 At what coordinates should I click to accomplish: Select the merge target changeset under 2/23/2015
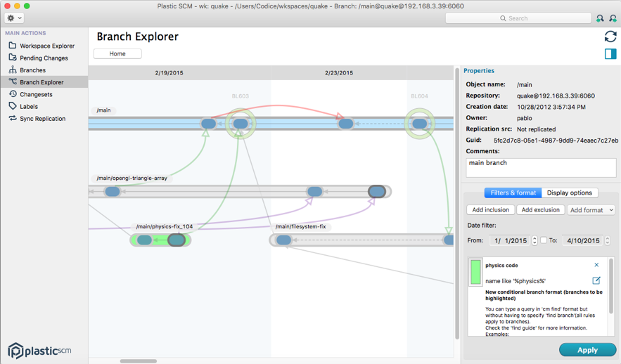(x=346, y=124)
